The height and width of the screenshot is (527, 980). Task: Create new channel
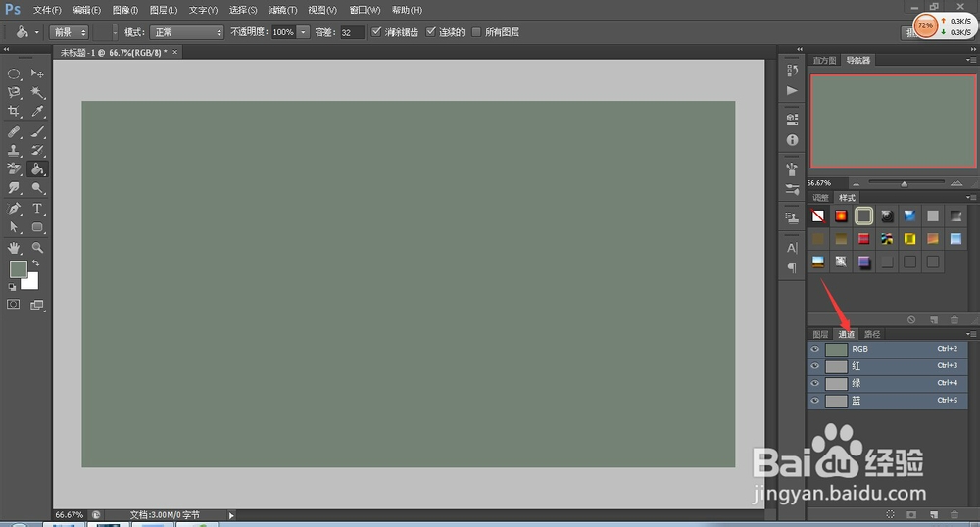coord(934,514)
